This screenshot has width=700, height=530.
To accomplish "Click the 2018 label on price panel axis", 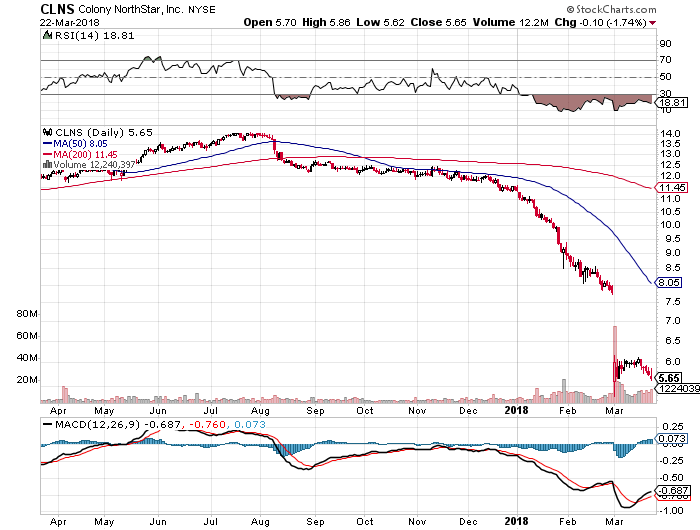I will pos(517,410).
